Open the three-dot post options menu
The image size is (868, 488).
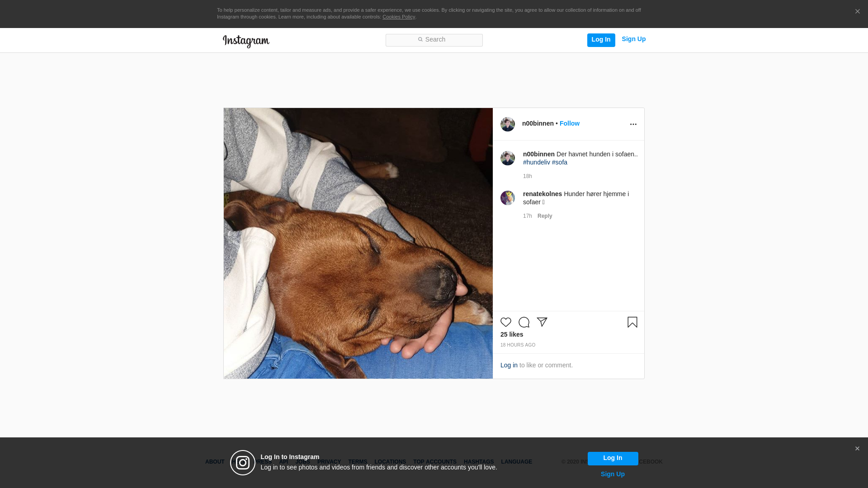[x=633, y=124]
